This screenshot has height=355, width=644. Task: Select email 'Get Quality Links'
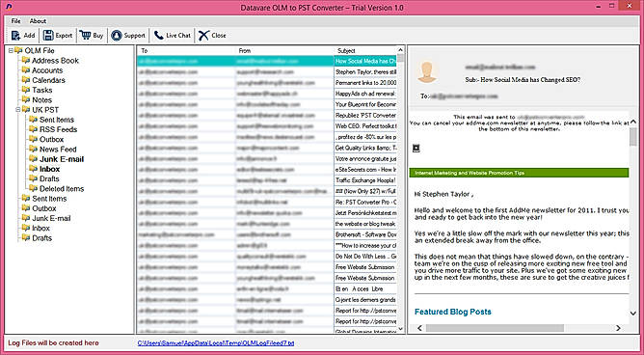(267, 148)
